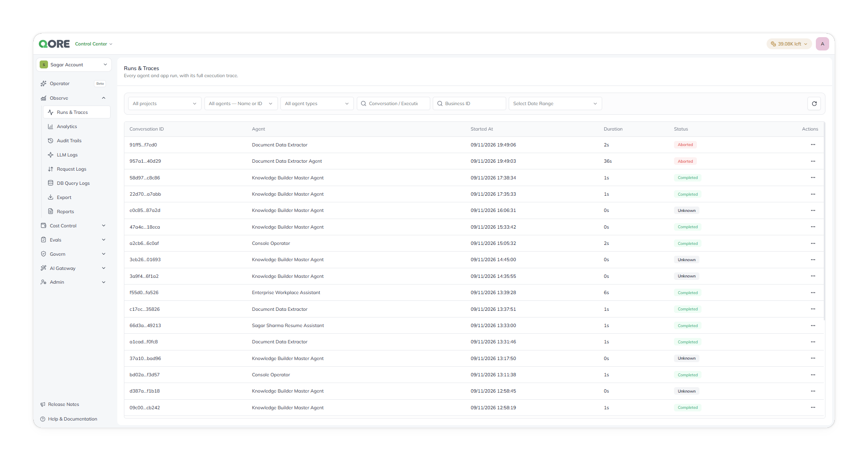Viewport: 868px width, 461px height.
Task: Collapse the Observe section
Action: (103, 98)
